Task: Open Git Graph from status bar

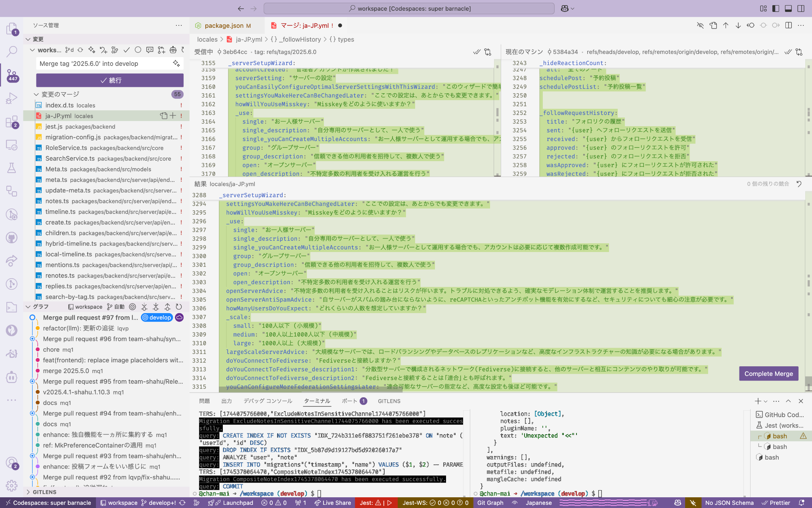Action: (490, 503)
